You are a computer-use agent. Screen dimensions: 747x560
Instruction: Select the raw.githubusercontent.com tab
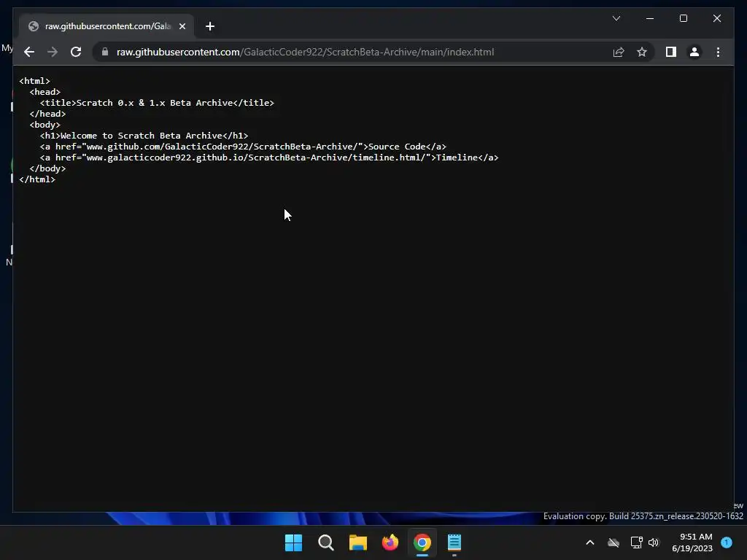[x=107, y=26]
